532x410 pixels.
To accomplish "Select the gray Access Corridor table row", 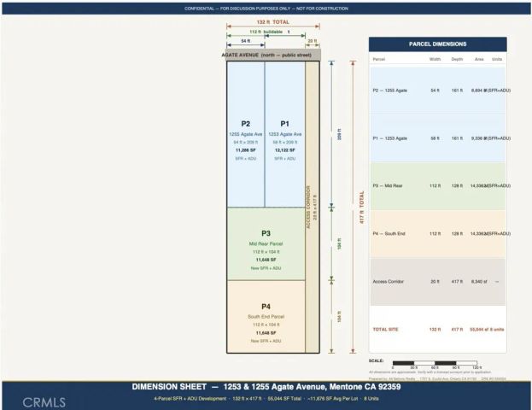I will coord(438,281).
